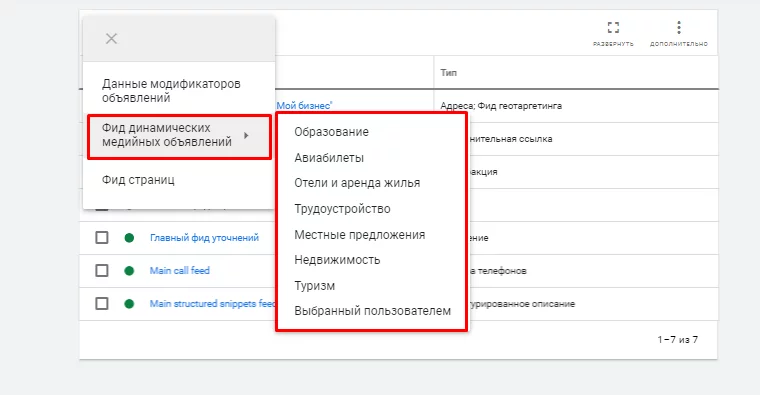Close the feed type menu with X
The width and height of the screenshot is (760, 395).
click(111, 39)
